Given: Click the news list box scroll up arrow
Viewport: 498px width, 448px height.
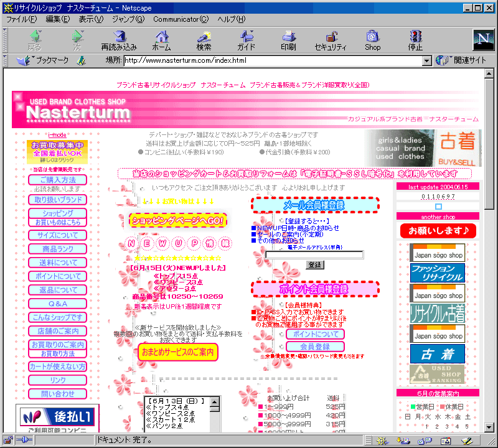Looking at the screenshot, I should [215, 401].
